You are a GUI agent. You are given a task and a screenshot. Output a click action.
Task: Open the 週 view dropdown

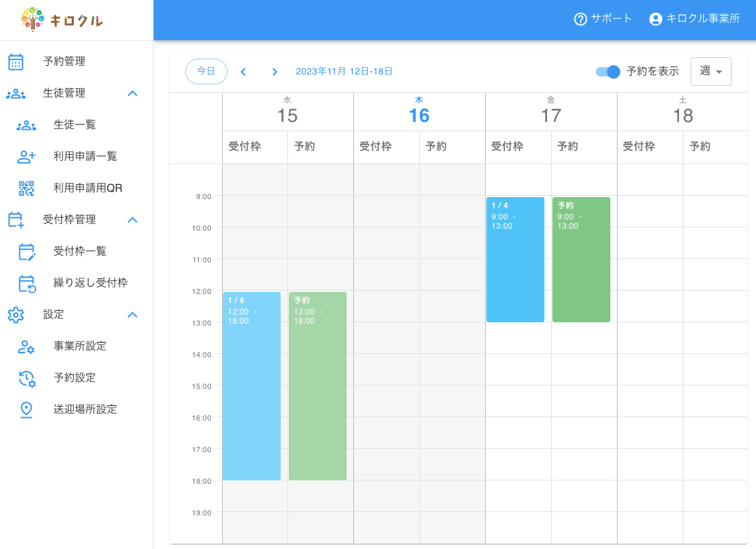pyautogui.click(x=711, y=71)
